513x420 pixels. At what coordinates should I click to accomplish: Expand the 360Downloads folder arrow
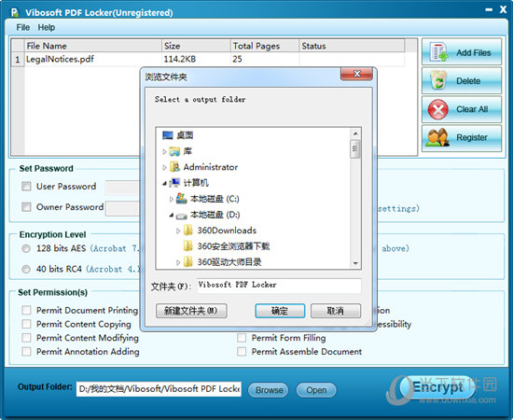point(178,231)
